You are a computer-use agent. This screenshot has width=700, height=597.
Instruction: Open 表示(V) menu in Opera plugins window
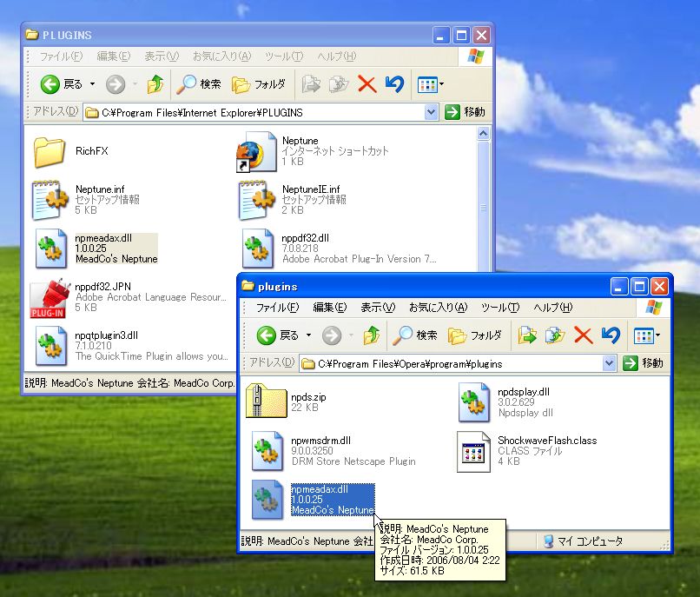click(x=378, y=308)
